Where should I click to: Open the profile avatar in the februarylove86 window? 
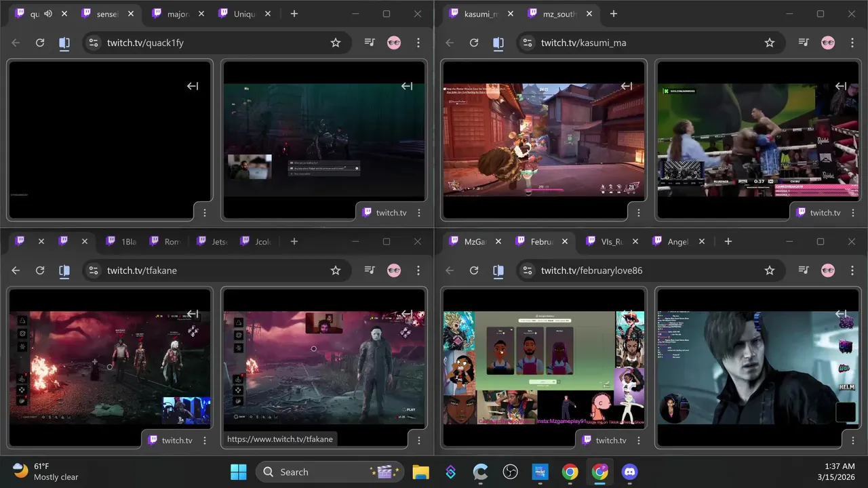(x=828, y=270)
